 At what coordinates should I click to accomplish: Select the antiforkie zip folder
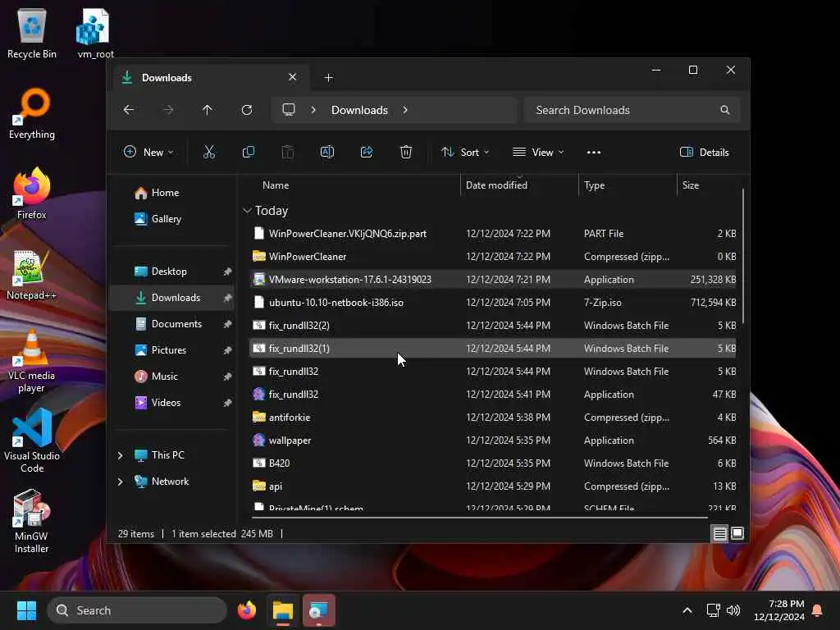click(x=493, y=418)
